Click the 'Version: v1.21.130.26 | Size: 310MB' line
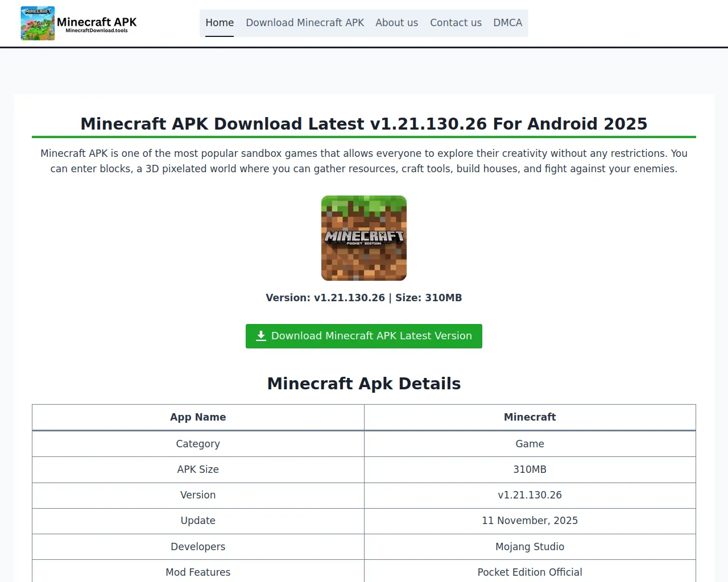This screenshot has height=582, width=728. pos(364,298)
